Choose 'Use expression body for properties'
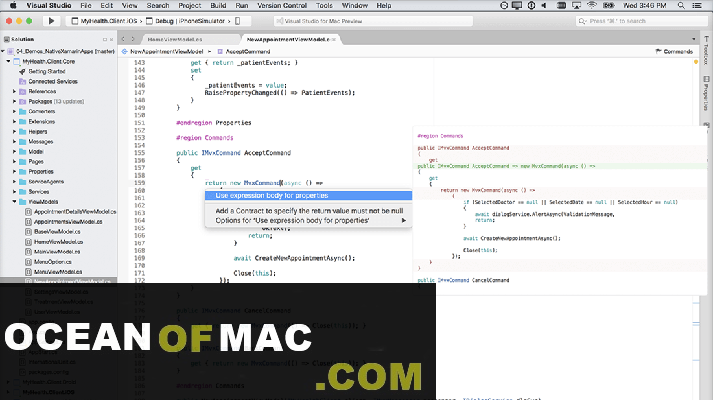The width and height of the screenshot is (713, 400). [308, 195]
